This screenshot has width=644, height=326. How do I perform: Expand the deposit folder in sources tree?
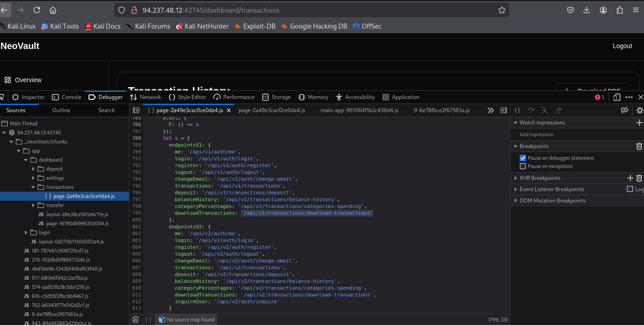pyautogui.click(x=34, y=169)
